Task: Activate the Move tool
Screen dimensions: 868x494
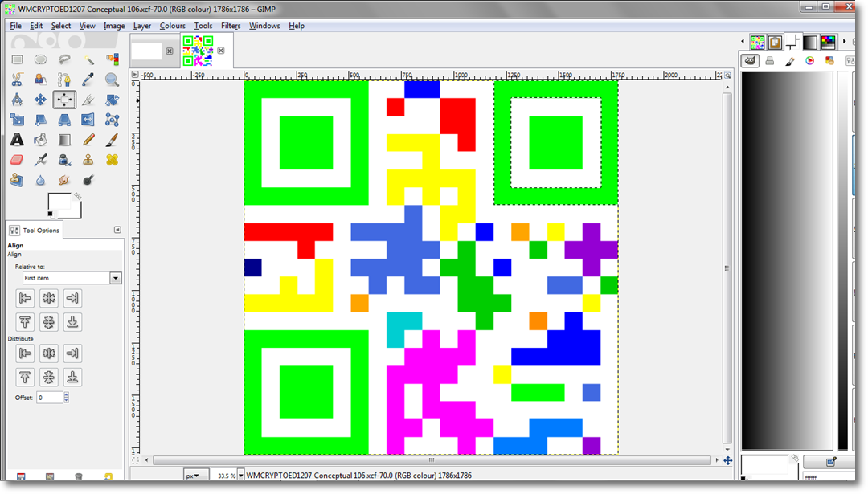Action: pyautogui.click(x=40, y=100)
